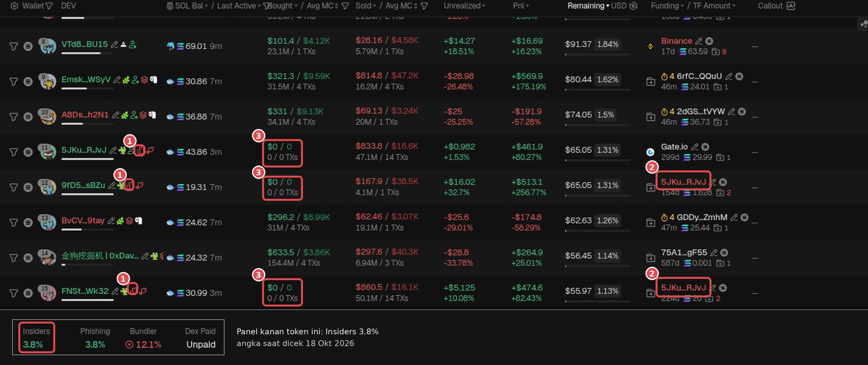Click the Binance funding source logo icon
The height and width of the screenshot is (365, 868).
(x=650, y=47)
